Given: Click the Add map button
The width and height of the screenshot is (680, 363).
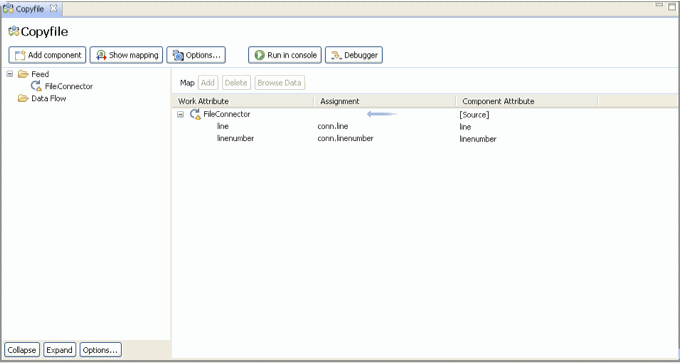Looking at the screenshot, I should pos(208,83).
